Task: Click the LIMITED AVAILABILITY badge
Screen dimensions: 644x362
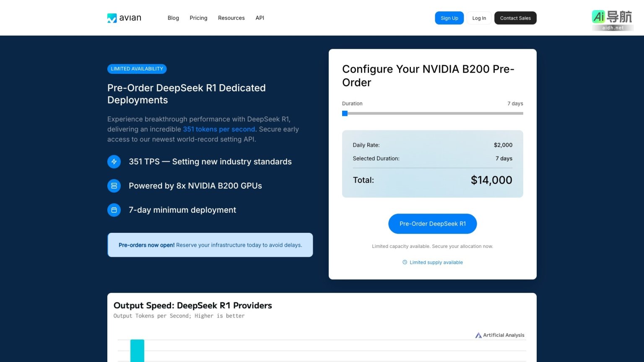Action: [x=137, y=69]
